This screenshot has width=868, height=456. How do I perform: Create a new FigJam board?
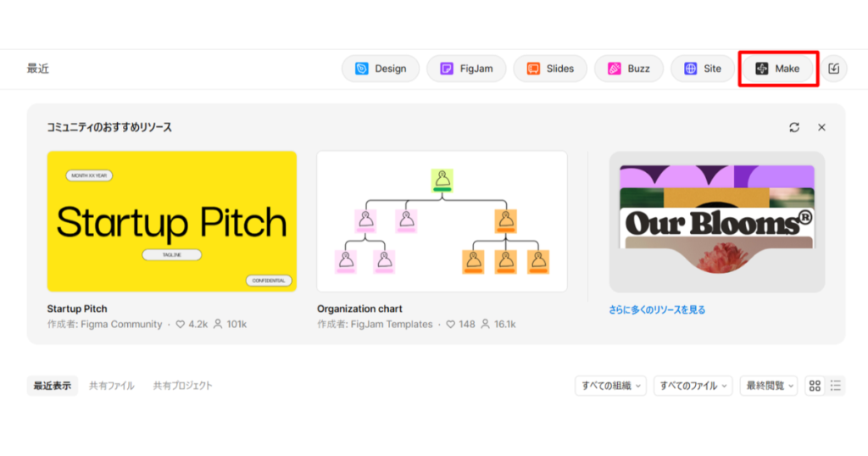click(466, 69)
